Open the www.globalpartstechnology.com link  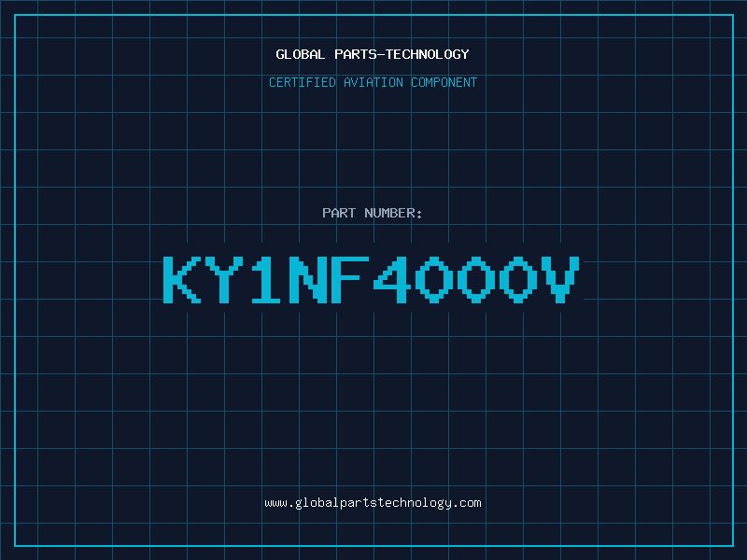tap(373, 503)
